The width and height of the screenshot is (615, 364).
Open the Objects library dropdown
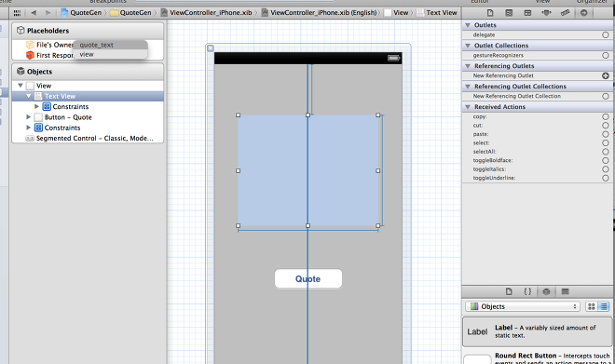(x=523, y=306)
